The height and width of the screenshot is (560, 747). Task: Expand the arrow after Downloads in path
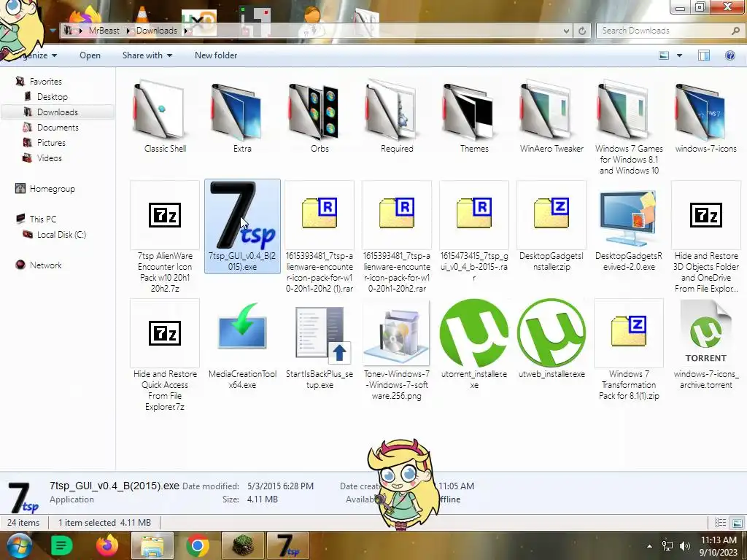pyautogui.click(x=186, y=31)
